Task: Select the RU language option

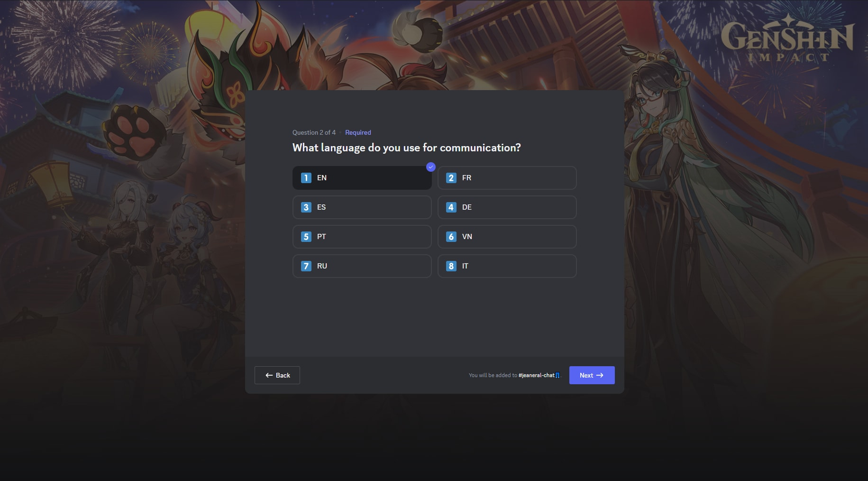Action: pos(362,266)
